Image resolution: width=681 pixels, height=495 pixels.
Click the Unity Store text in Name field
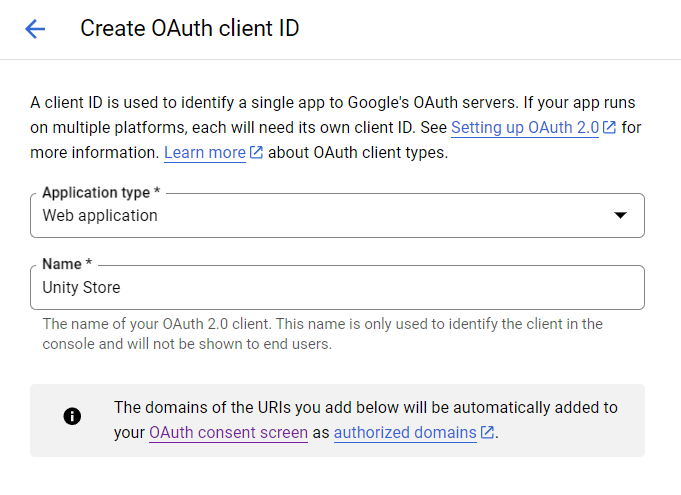click(x=81, y=288)
